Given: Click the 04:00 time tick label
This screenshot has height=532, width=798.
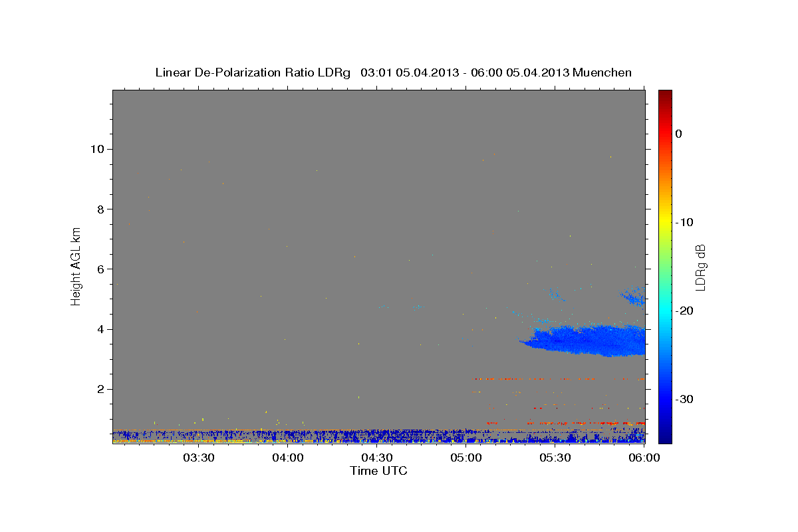Looking at the screenshot, I should click(287, 458).
